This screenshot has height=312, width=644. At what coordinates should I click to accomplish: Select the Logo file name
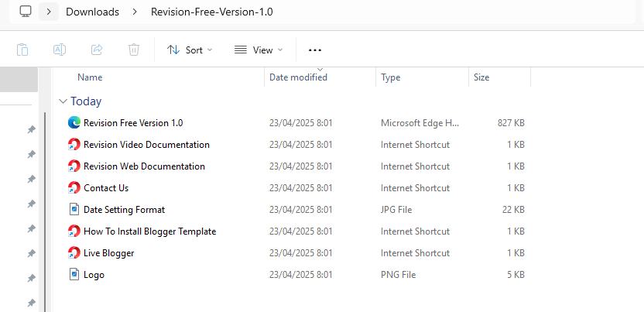(x=94, y=275)
